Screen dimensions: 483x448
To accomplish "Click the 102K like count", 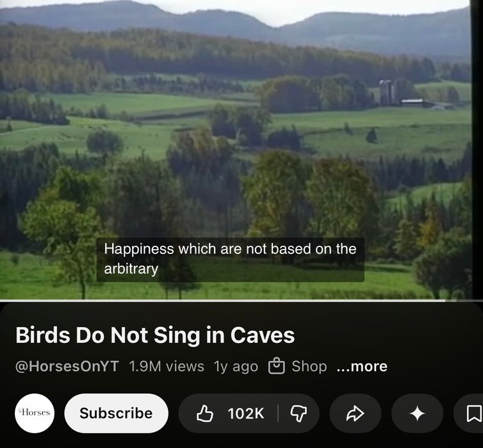I will pos(246,413).
